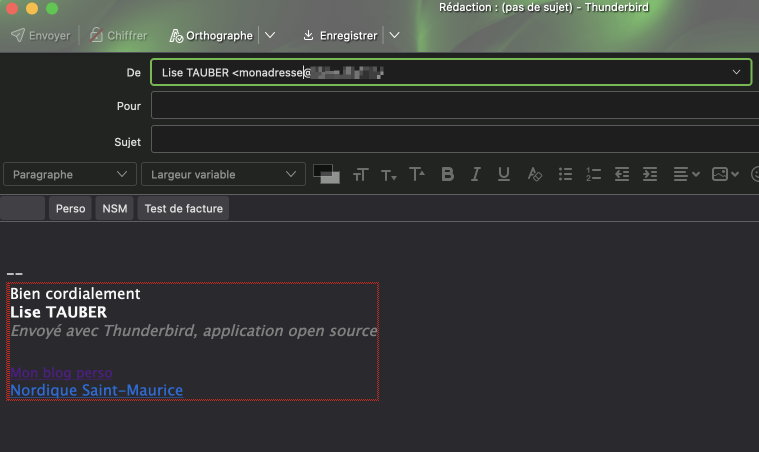Click in the Sujet input field

click(450, 141)
